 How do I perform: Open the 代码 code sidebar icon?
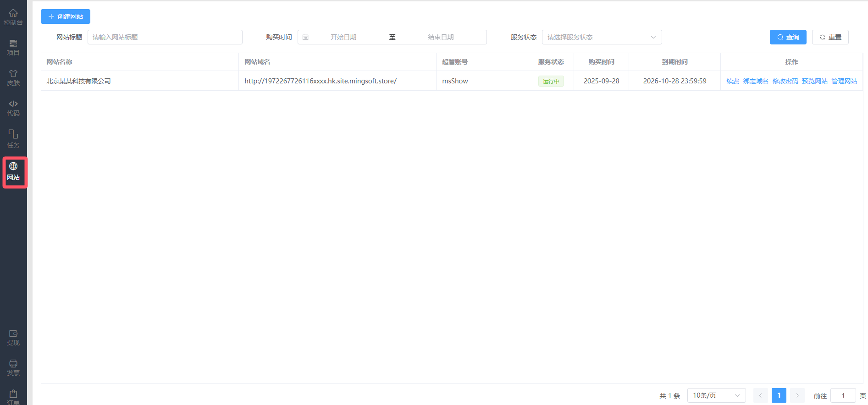(13, 108)
